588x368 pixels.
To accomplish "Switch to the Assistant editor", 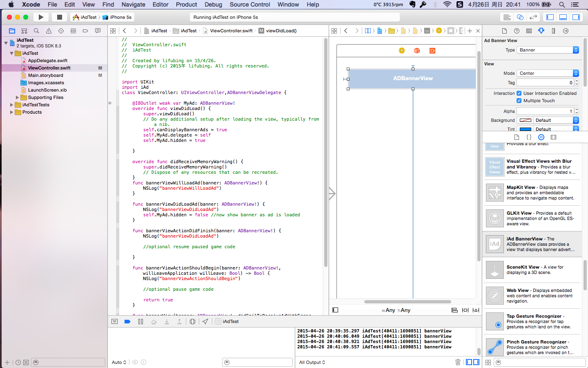I will click(520, 17).
